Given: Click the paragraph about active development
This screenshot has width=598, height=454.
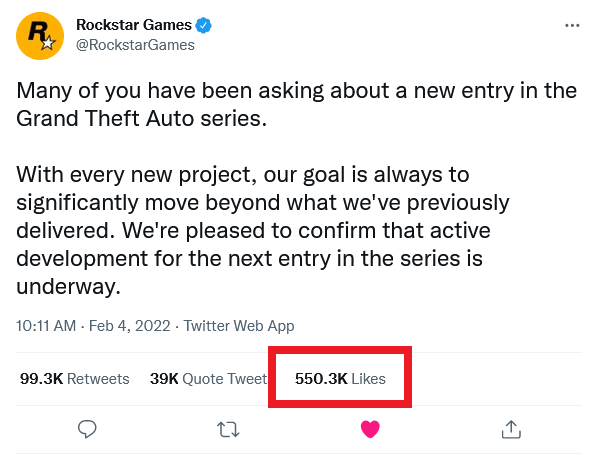Looking at the screenshot, I should [x=262, y=230].
